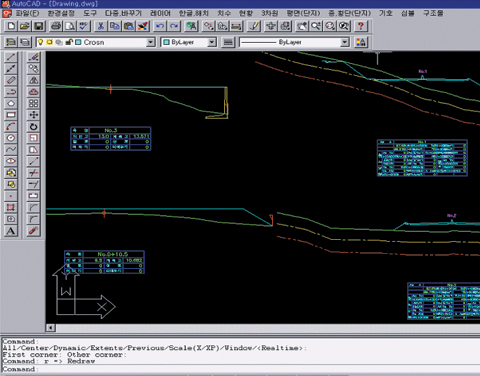Select the Text tool letter A
Image resolution: width=480 pixels, height=376 pixels.
click(11, 231)
